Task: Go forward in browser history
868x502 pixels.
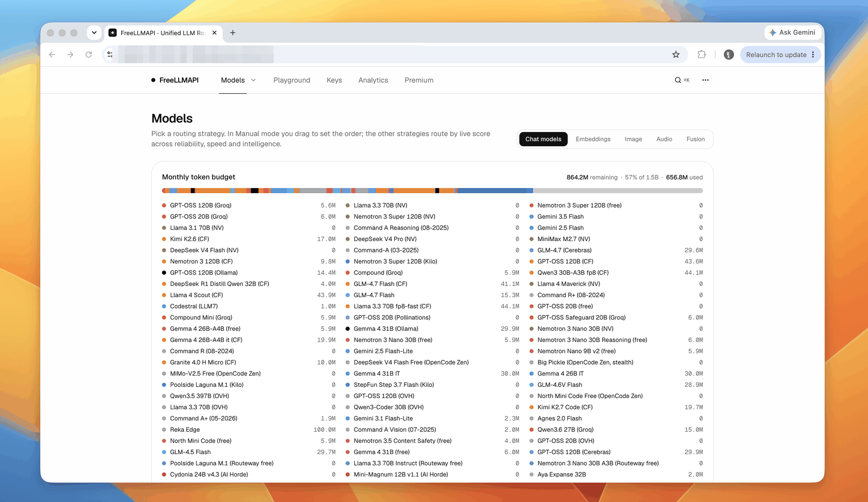Action: tap(70, 55)
